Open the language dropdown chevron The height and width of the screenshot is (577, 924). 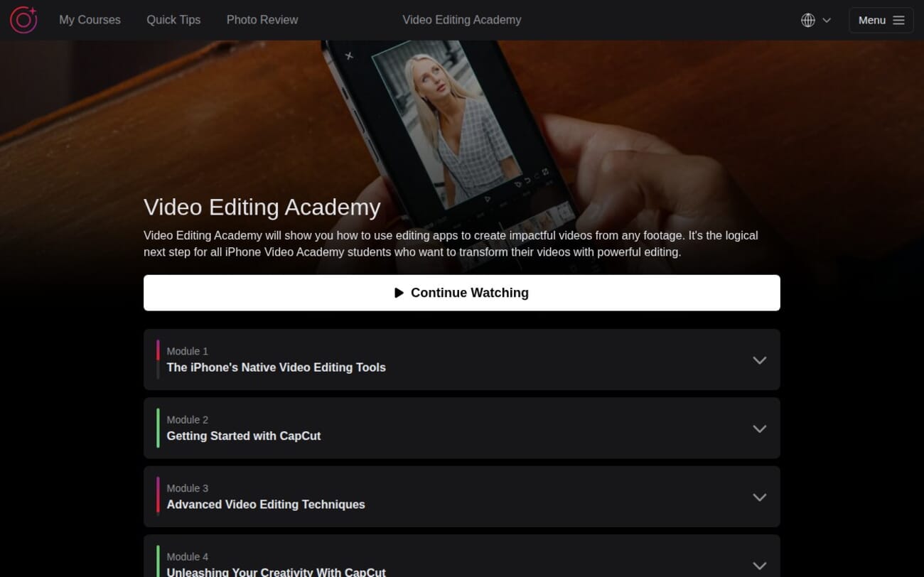pyautogui.click(x=827, y=20)
